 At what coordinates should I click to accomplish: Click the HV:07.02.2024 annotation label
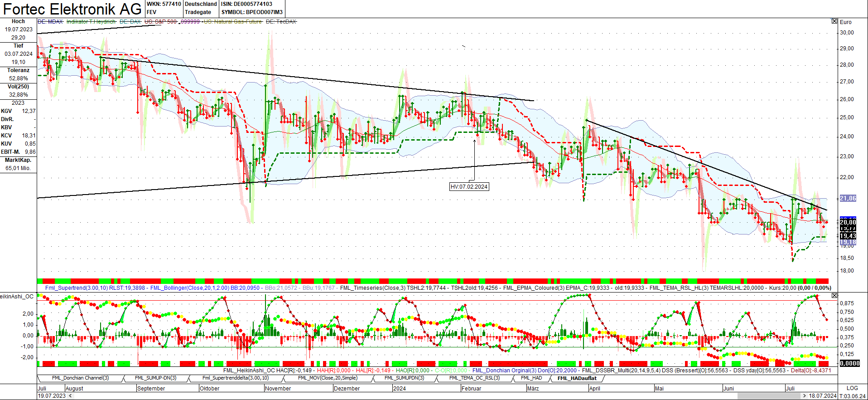pyautogui.click(x=469, y=187)
